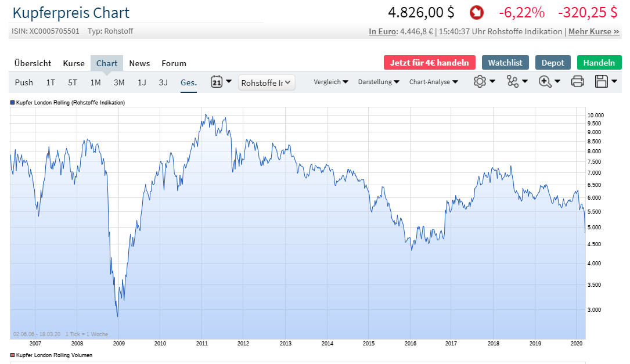Open the chart settings gear icon

pyautogui.click(x=481, y=82)
